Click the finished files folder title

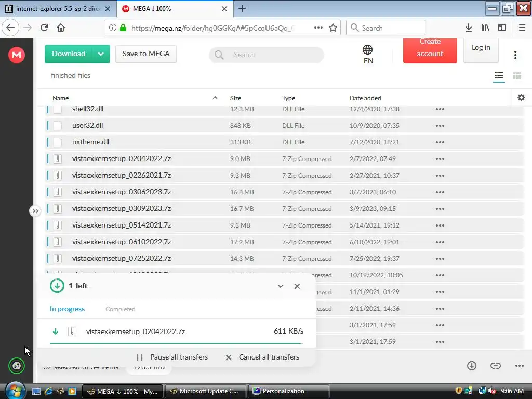[71, 76]
